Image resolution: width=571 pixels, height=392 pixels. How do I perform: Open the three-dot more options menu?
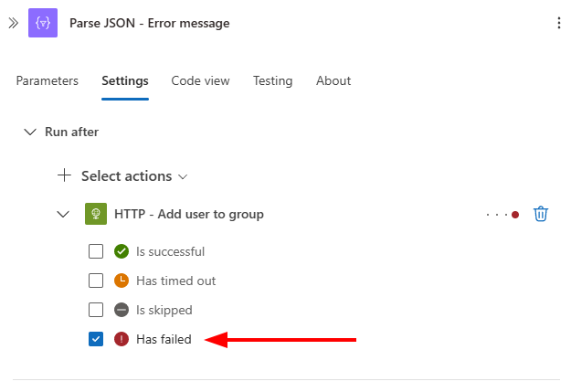click(x=558, y=23)
